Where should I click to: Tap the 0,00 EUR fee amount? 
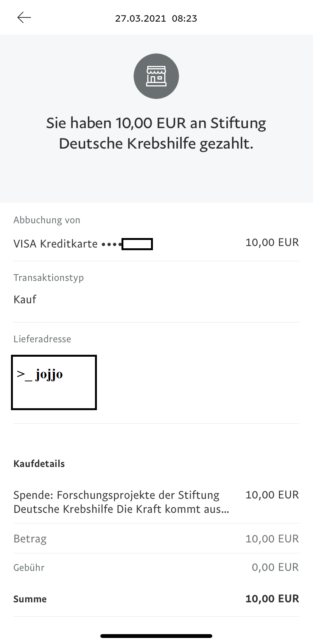(275, 567)
